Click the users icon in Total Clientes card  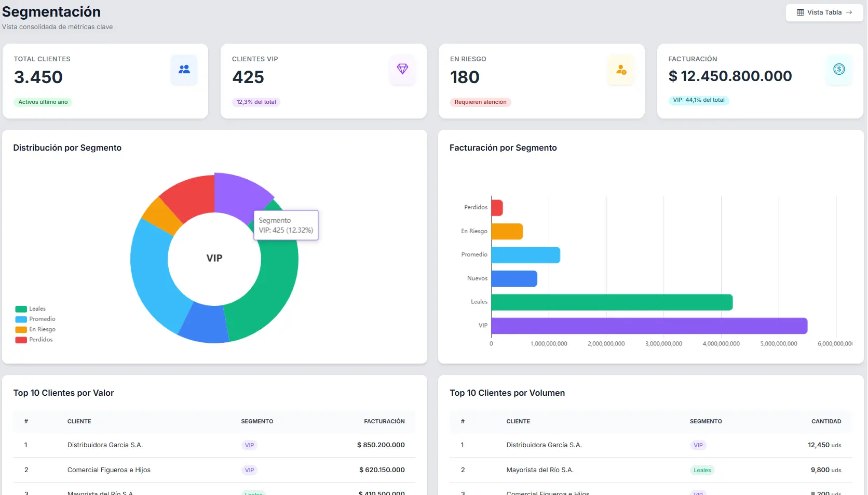(x=184, y=69)
